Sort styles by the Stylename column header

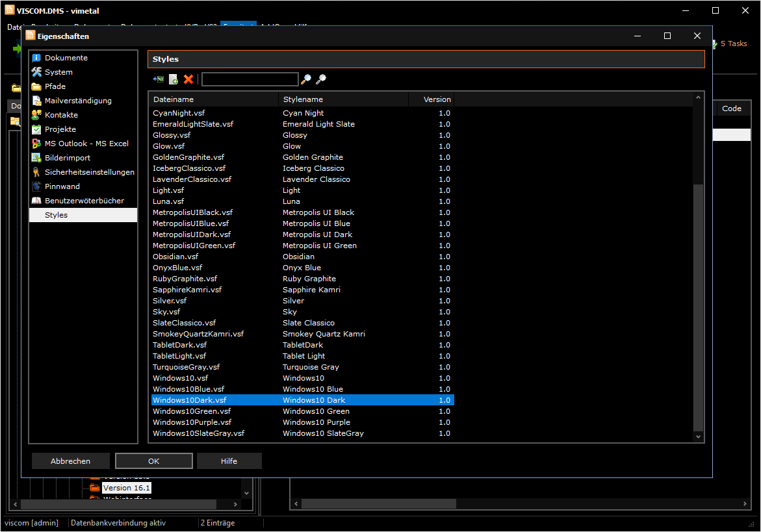point(344,99)
